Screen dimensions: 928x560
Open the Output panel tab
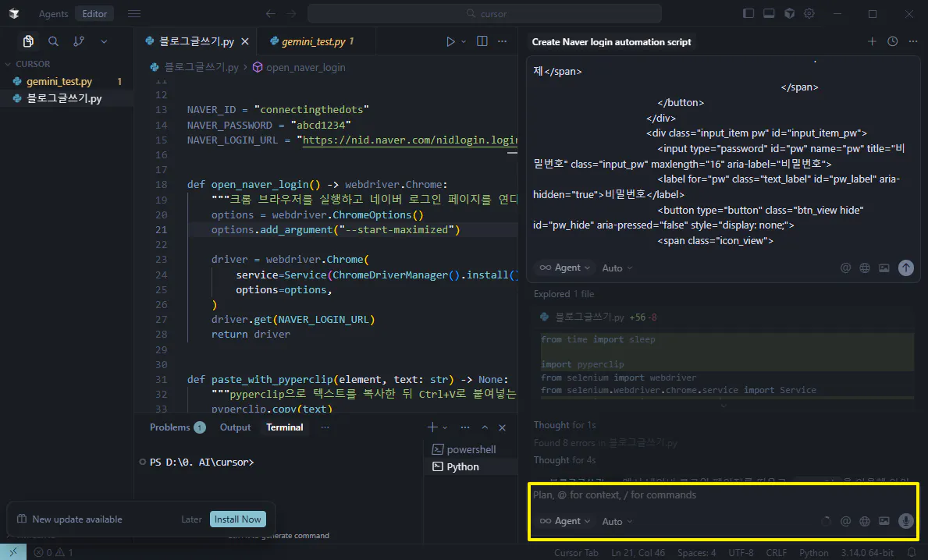click(x=235, y=427)
